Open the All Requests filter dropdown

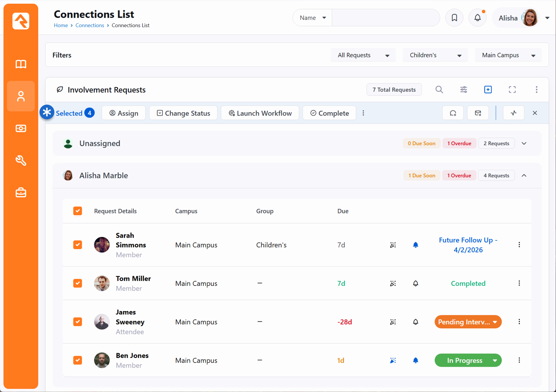click(363, 55)
